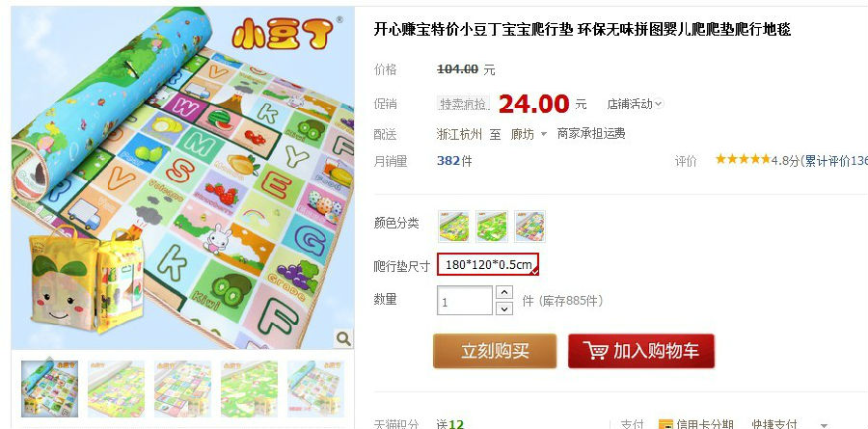This screenshot has width=868, height=429.
Task: Click the 加入购物车 button
Action: click(641, 350)
